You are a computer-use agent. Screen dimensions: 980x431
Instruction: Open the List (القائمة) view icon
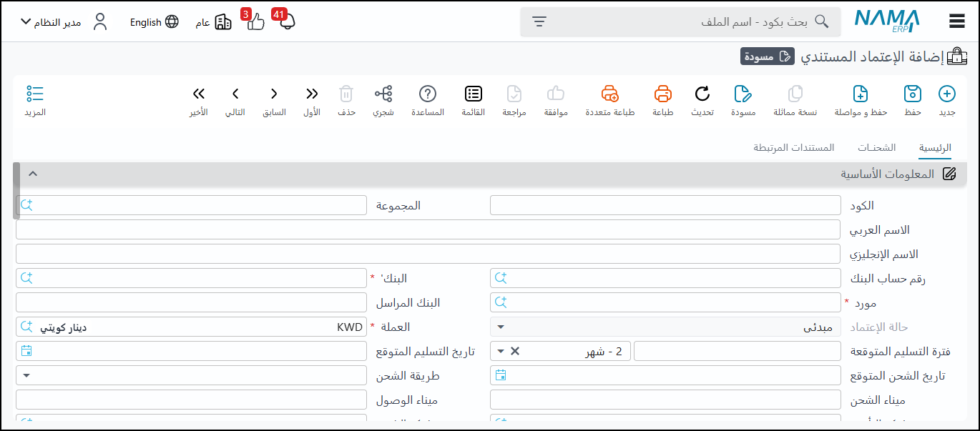click(x=473, y=94)
